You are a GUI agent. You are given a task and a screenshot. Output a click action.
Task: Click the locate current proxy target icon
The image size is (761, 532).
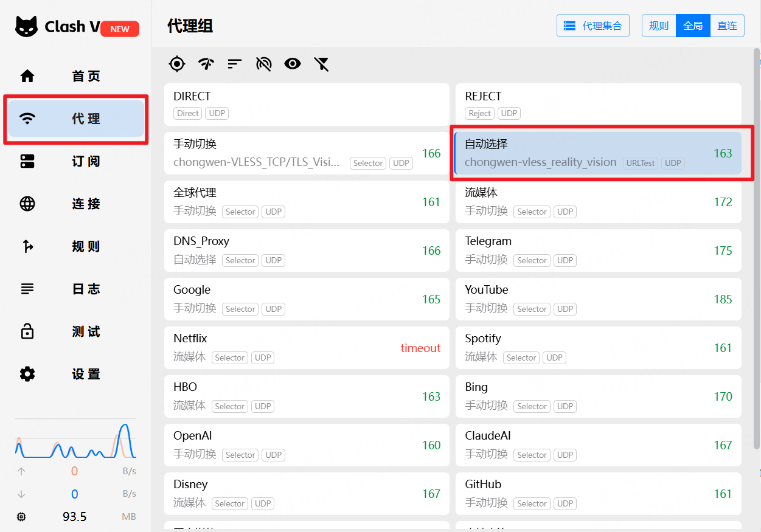pos(176,63)
